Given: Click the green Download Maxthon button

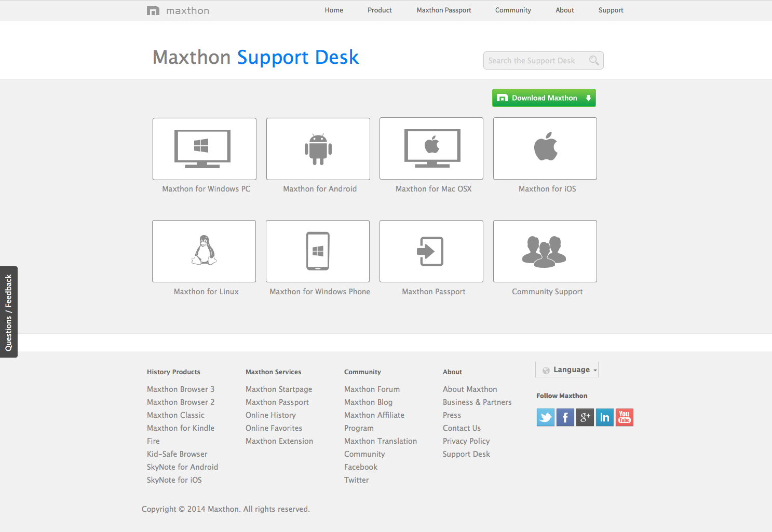Looking at the screenshot, I should [x=544, y=98].
